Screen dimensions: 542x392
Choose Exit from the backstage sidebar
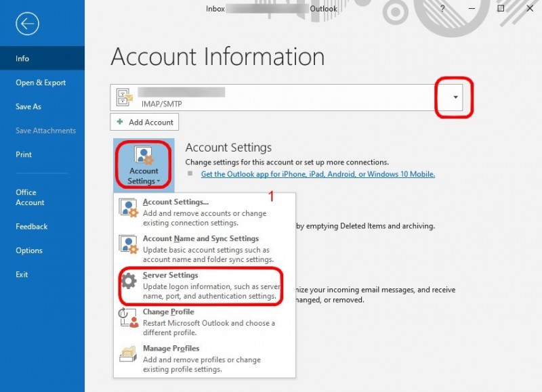(x=22, y=274)
